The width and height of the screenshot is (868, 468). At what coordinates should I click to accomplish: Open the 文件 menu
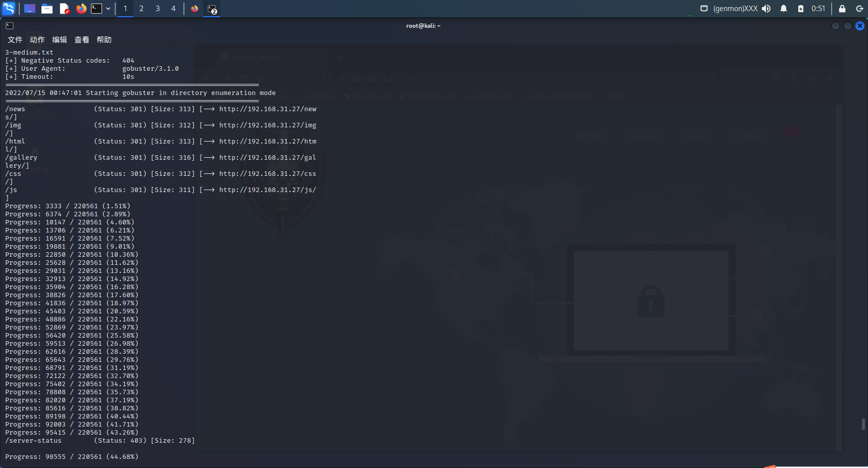point(15,39)
